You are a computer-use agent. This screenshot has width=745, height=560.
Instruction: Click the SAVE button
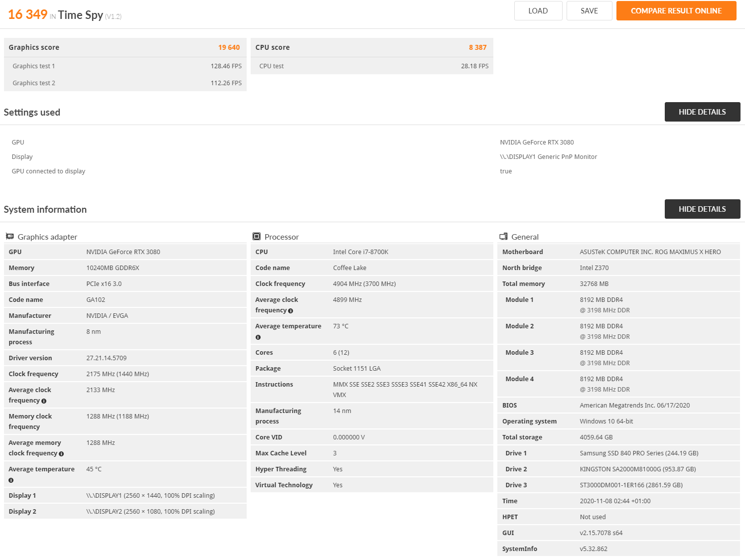[589, 10]
